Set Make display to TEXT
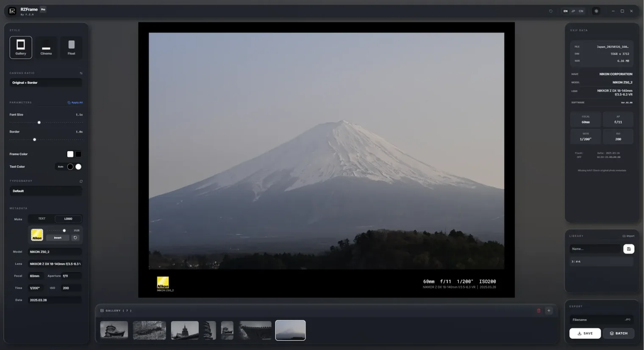 [42, 219]
